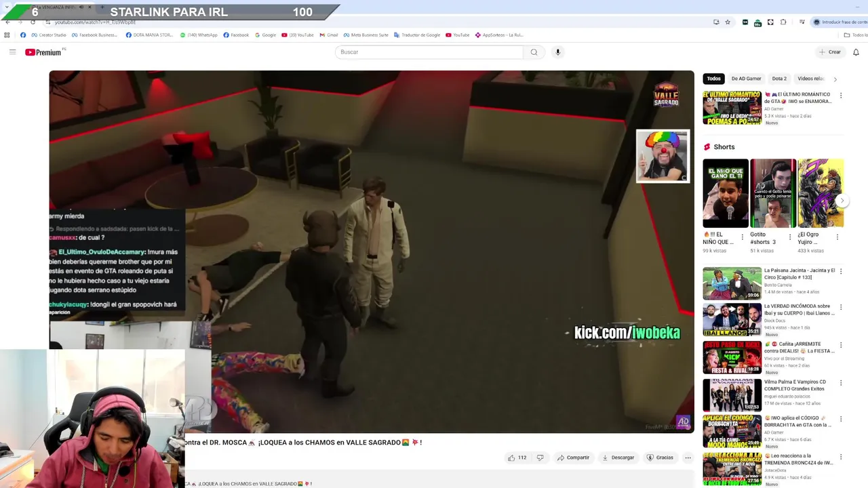Dislike the video with thumbs down
Screen dimensions: 868x488
pos(540,457)
